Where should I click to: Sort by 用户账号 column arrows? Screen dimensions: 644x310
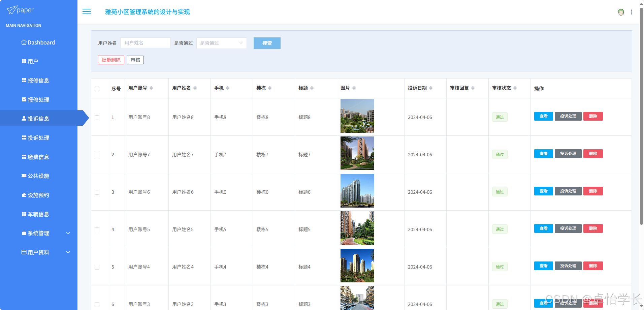(151, 88)
